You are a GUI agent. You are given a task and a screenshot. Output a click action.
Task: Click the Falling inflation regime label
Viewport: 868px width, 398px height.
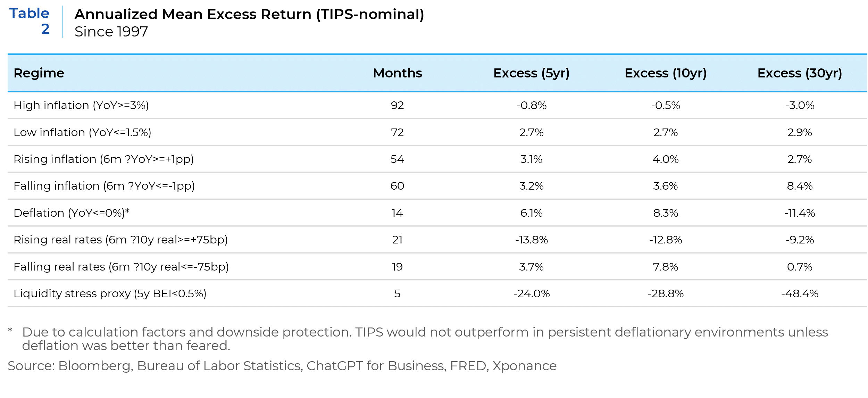click(x=104, y=186)
